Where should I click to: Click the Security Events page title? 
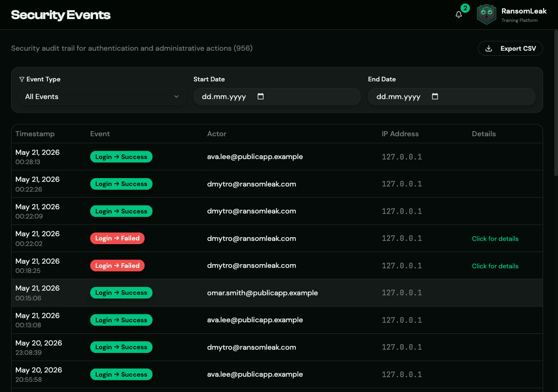61,15
